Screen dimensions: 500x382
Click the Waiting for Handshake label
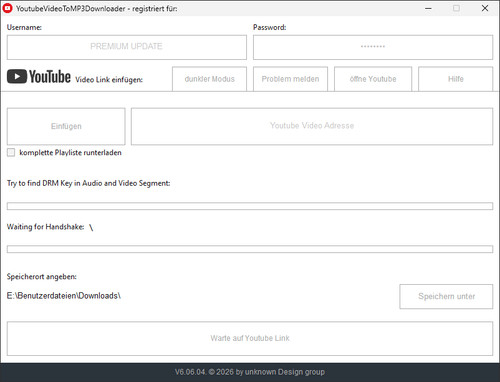click(x=46, y=227)
